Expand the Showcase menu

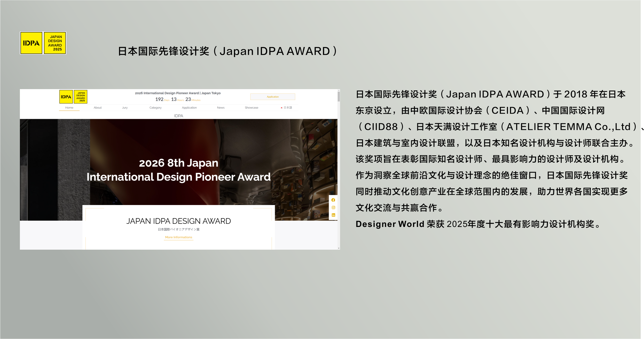[x=252, y=108]
